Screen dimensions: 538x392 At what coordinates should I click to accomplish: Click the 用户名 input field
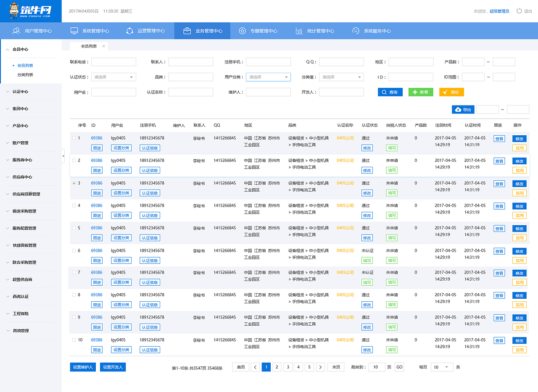(x=113, y=92)
